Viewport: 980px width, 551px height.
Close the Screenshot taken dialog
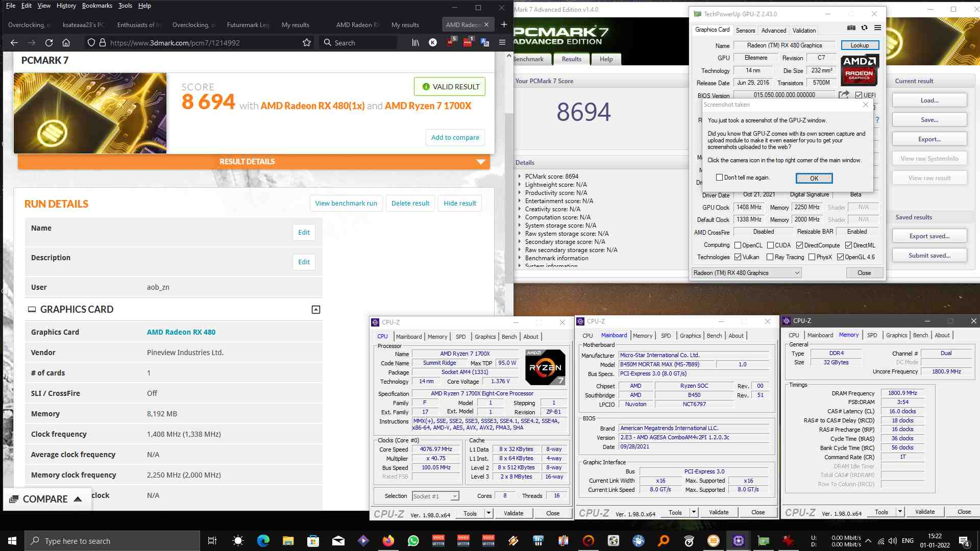866,105
